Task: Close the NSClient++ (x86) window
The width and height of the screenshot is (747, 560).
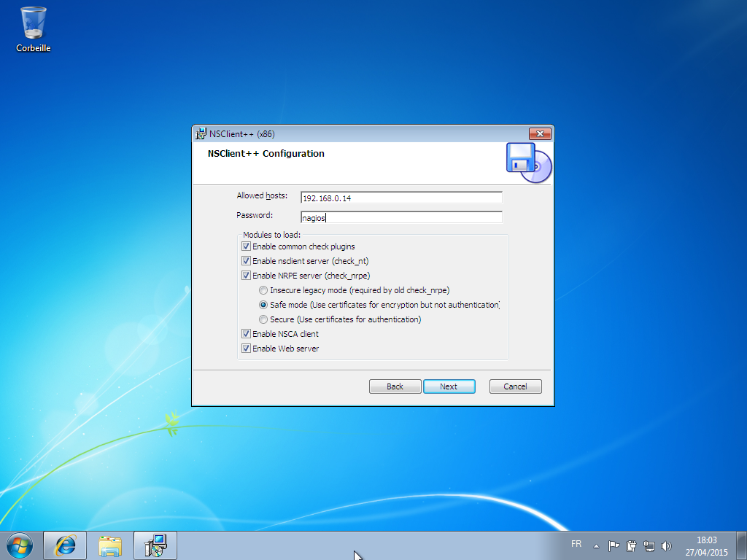Action: tap(540, 134)
